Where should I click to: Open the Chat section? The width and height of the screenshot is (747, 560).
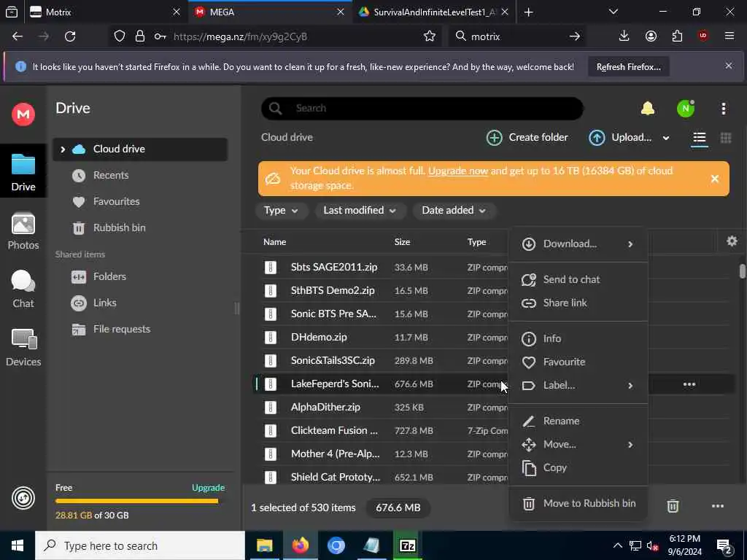pos(23,289)
